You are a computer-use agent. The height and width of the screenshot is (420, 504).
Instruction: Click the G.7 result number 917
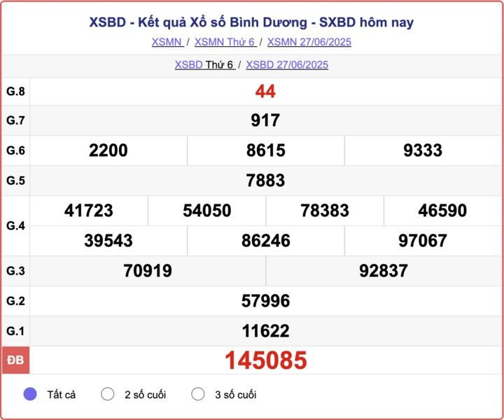265,120
